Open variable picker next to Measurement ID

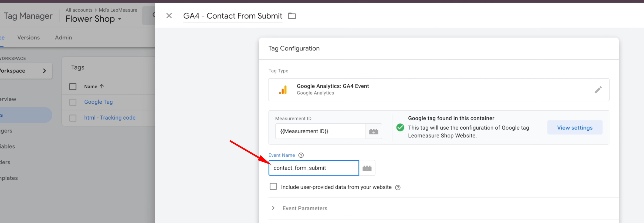click(374, 131)
